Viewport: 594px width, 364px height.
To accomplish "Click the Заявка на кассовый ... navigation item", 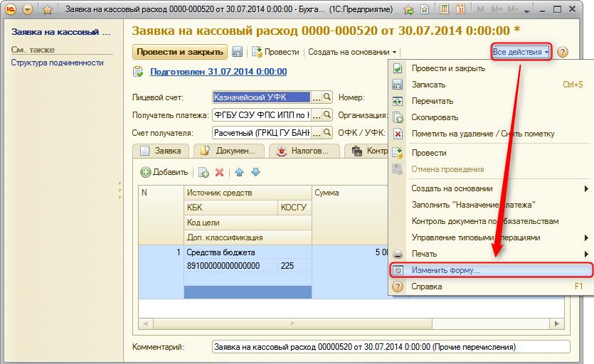I will pos(60,32).
